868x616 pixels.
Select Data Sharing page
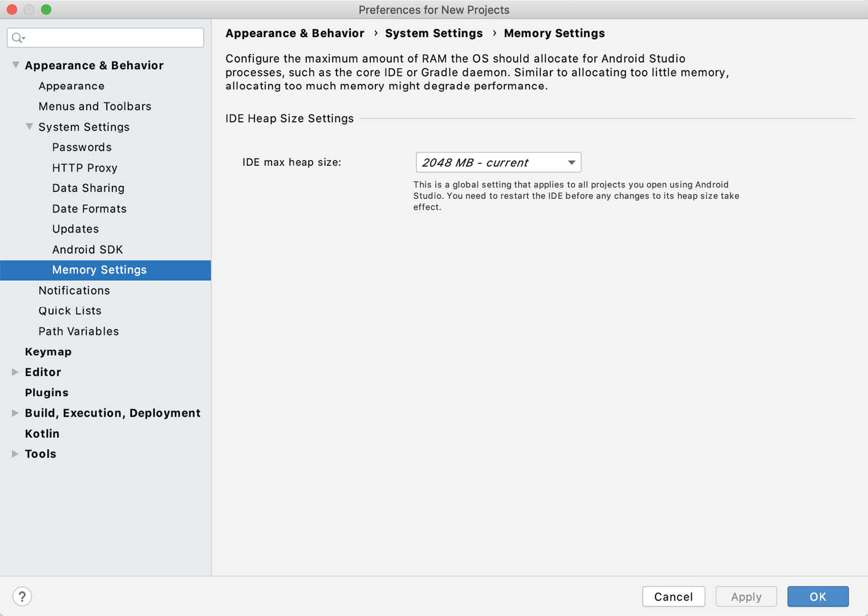tap(88, 188)
